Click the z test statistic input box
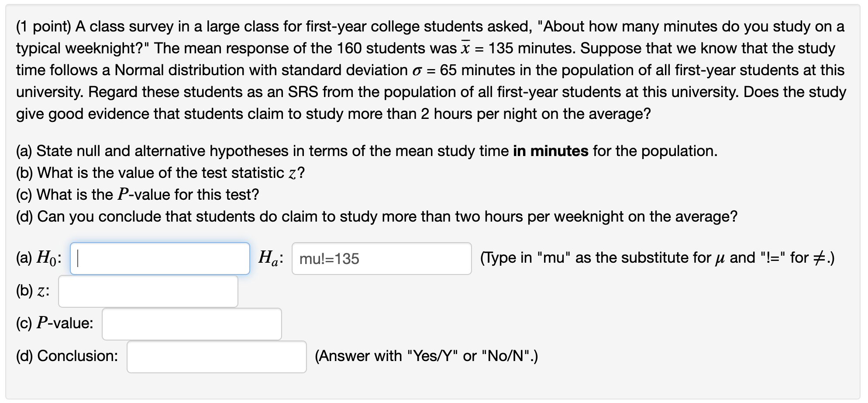This screenshot has height=403, width=868. click(148, 291)
